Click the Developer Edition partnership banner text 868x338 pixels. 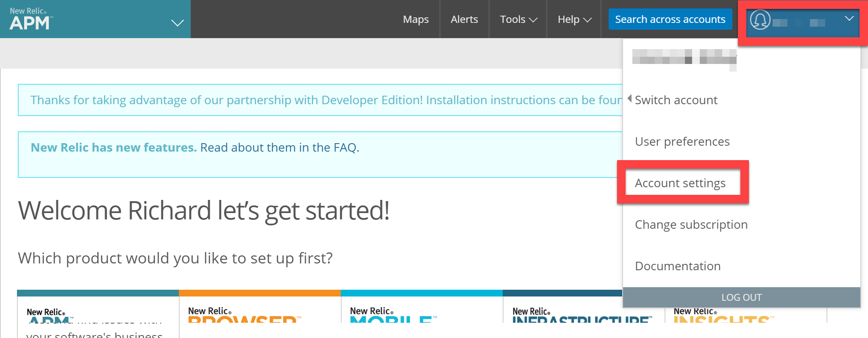[x=326, y=100]
